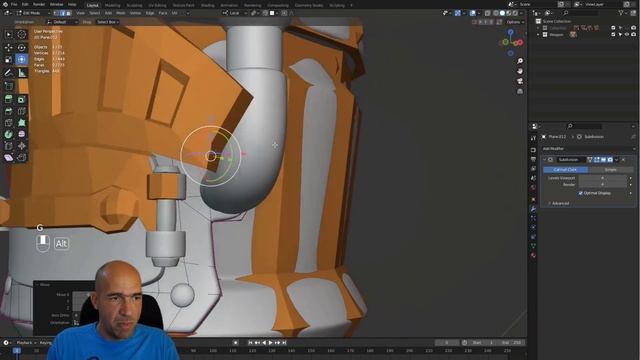Switch to wireframe viewport shading
Image resolution: width=640 pixels, height=360 pixels.
point(496,13)
